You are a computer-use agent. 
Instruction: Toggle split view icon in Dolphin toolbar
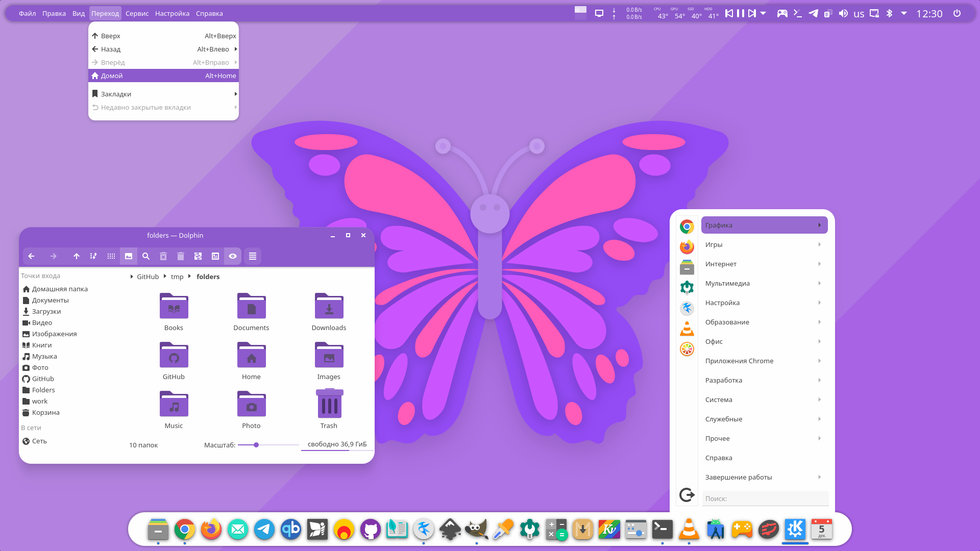pyautogui.click(x=198, y=256)
